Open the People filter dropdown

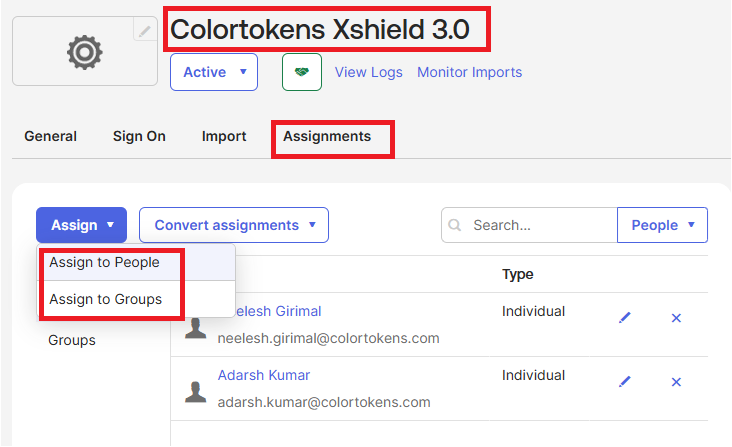pyautogui.click(x=662, y=225)
